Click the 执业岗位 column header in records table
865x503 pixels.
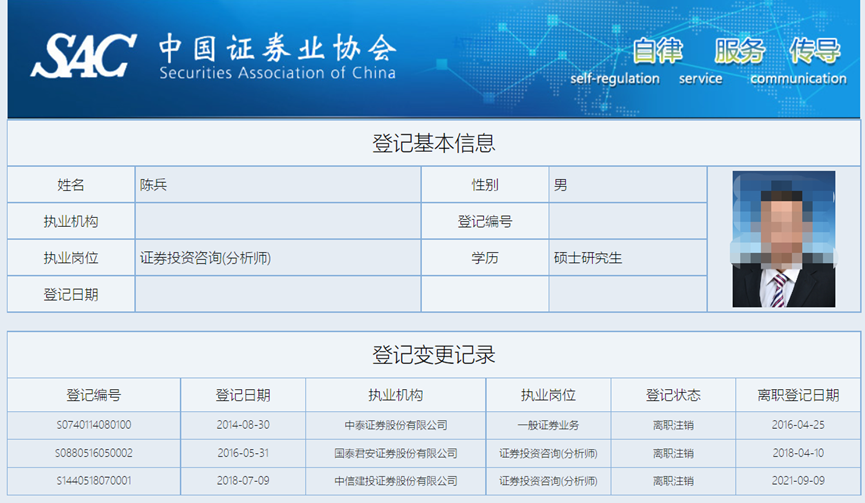(x=548, y=395)
